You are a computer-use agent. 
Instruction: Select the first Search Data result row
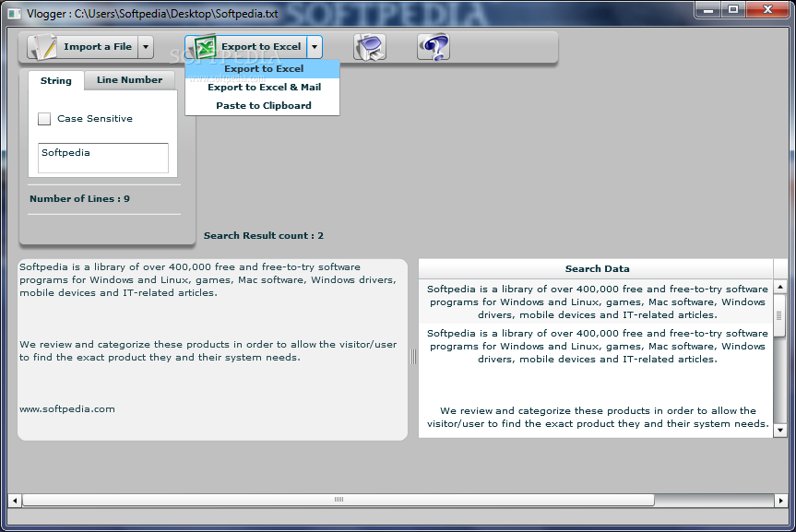point(597,301)
